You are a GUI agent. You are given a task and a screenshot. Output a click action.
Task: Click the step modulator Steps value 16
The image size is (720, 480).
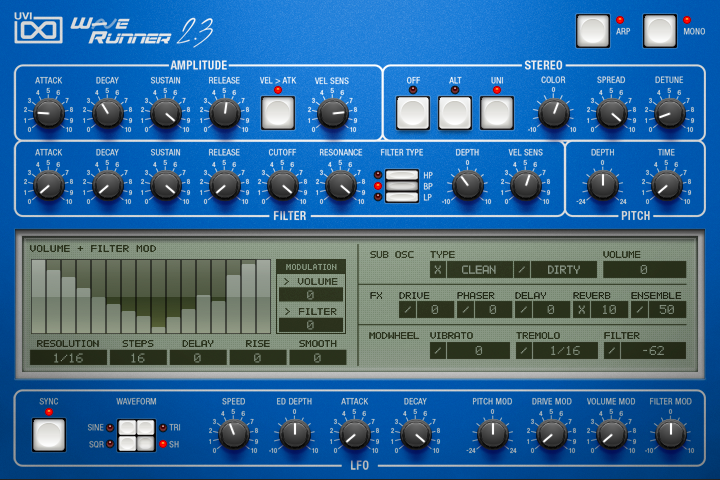138,357
